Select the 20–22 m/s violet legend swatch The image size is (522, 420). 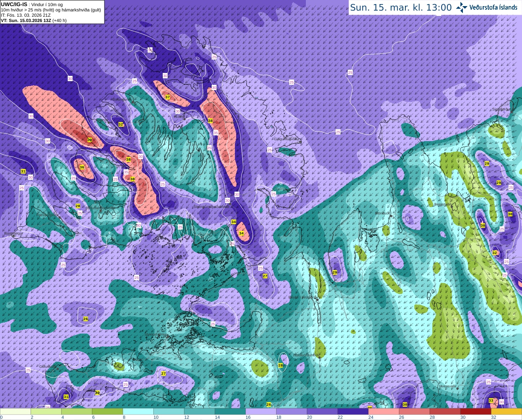tap(322, 412)
